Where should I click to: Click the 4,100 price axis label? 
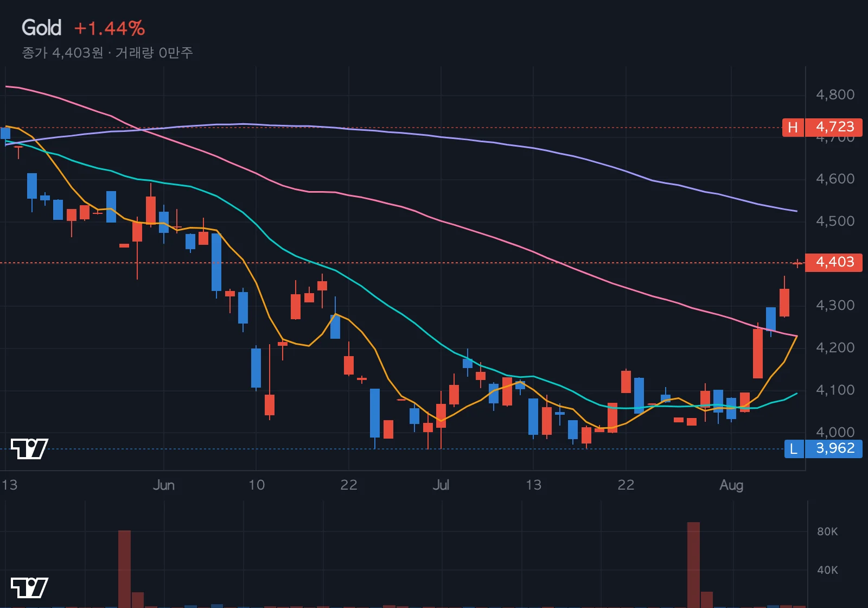pyautogui.click(x=835, y=390)
